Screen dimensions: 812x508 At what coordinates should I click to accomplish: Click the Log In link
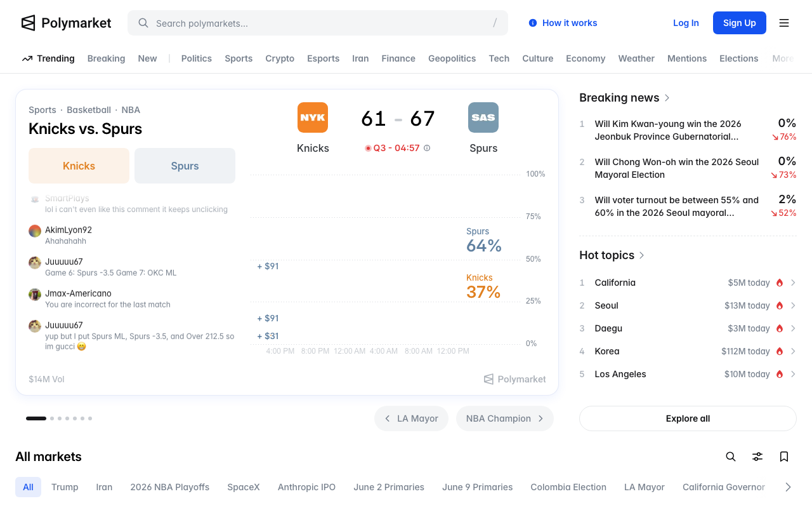pyautogui.click(x=686, y=23)
